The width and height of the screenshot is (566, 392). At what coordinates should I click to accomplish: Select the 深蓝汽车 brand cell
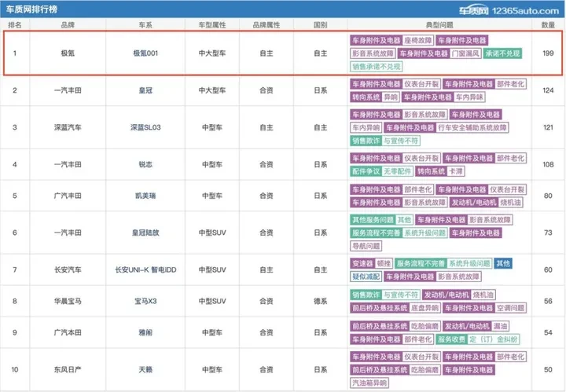(x=68, y=127)
